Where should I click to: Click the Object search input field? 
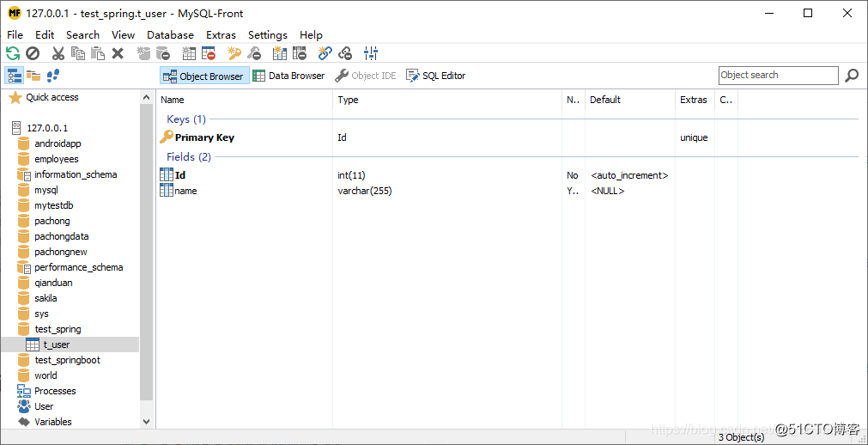pyautogui.click(x=779, y=76)
